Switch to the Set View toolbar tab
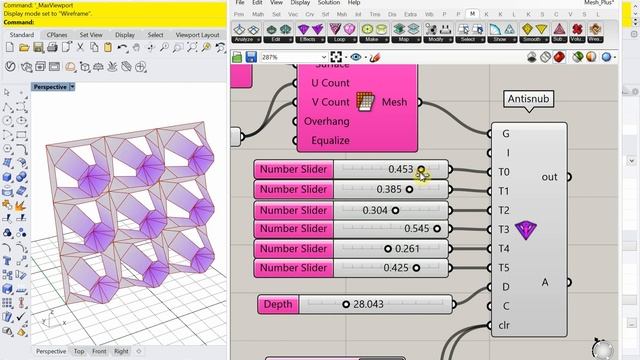This screenshot has width=640, height=360. click(91, 35)
